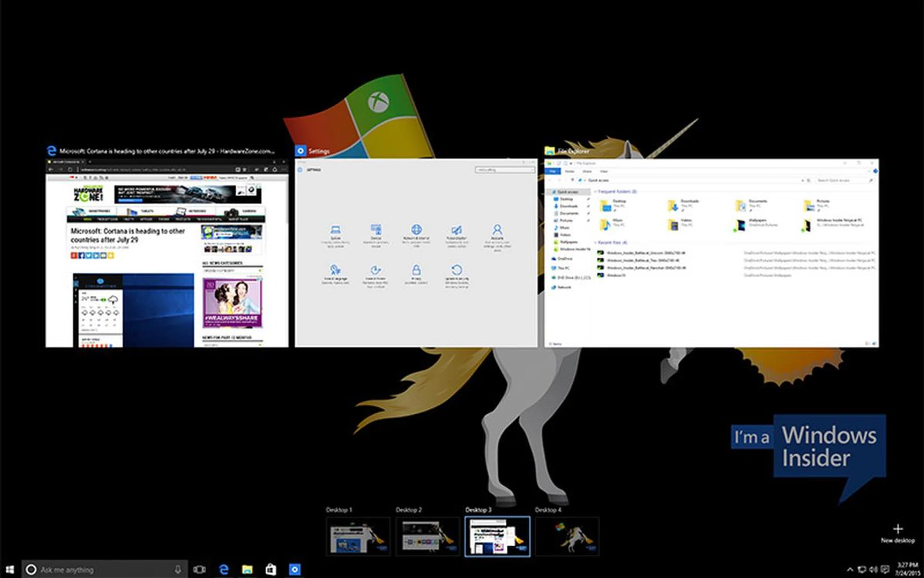The width and height of the screenshot is (924, 578).
Task: Click the Ask me anything search box
Action: coord(101,569)
